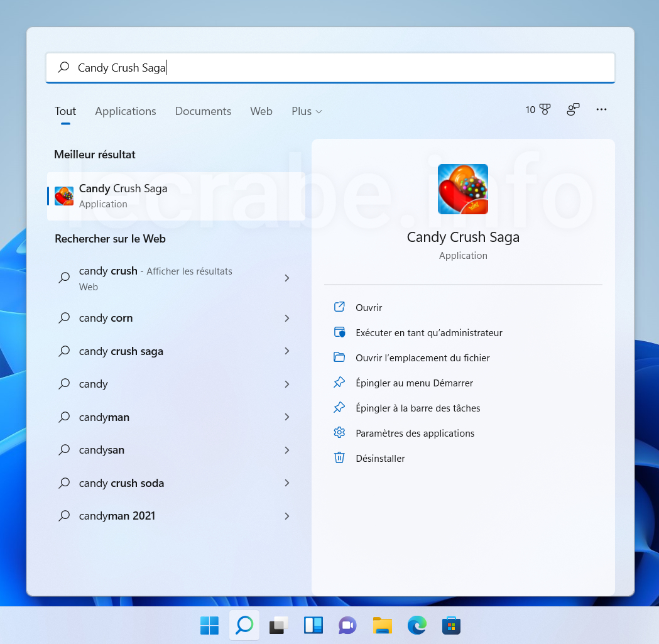
Task: Expand the arrow beside candy crush web results
Action: tap(287, 278)
